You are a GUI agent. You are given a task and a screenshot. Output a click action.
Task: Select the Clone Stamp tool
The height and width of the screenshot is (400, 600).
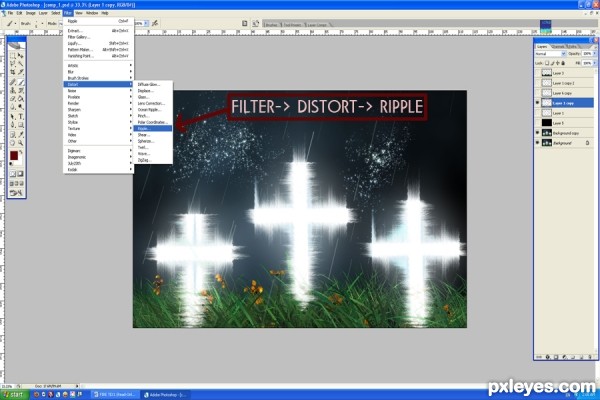click(x=13, y=90)
